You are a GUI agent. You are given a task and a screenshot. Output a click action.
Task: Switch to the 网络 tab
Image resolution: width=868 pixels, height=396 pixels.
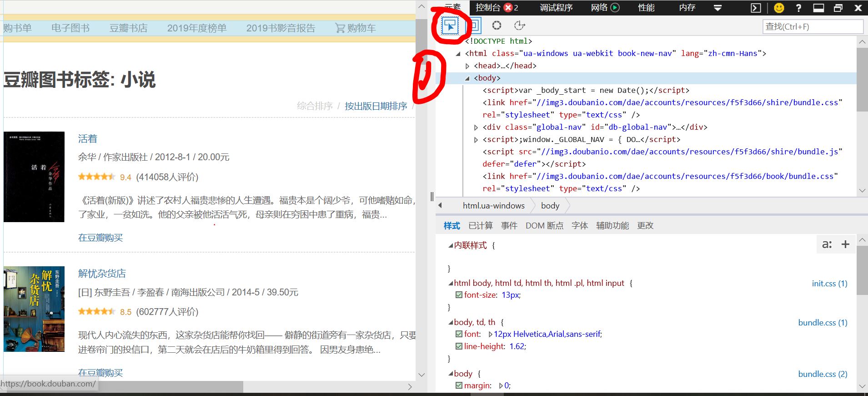pyautogui.click(x=599, y=7)
